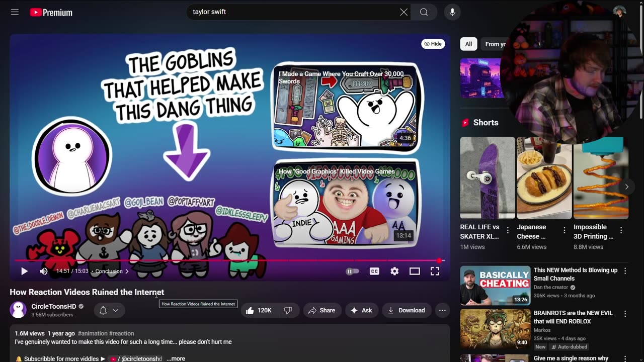The height and width of the screenshot is (362, 644).
Task: Open the Good Graphics end-screen video
Action: point(346,204)
